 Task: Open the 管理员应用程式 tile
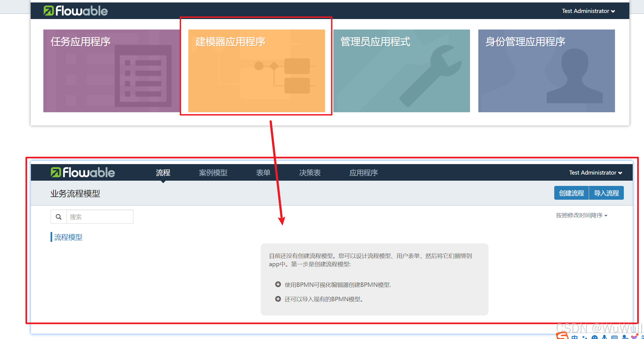point(402,71)
